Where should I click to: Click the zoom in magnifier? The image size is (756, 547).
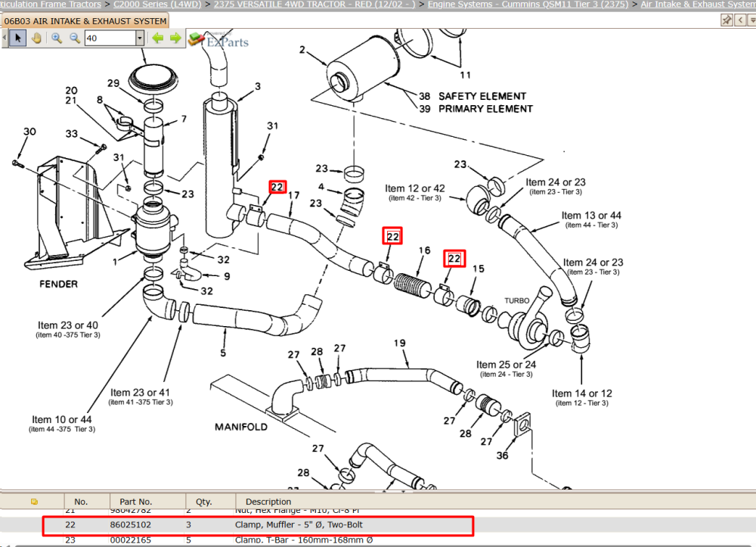pos(57,38)
